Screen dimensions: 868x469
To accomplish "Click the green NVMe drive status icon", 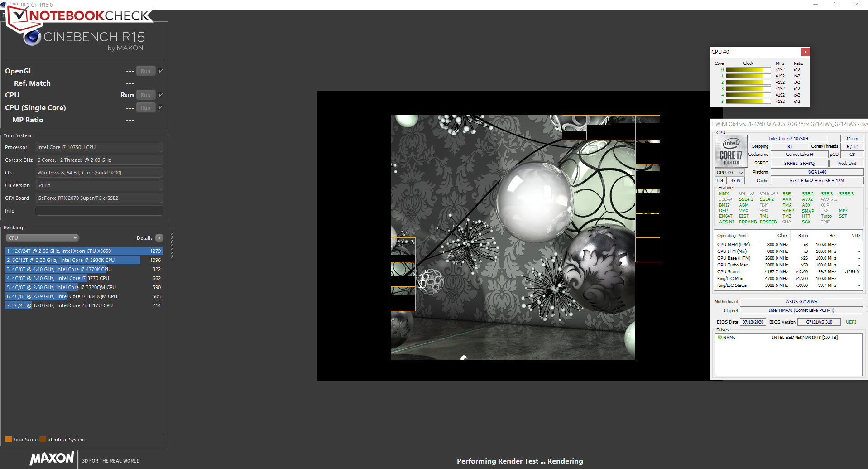I will (x=720, y=338).
